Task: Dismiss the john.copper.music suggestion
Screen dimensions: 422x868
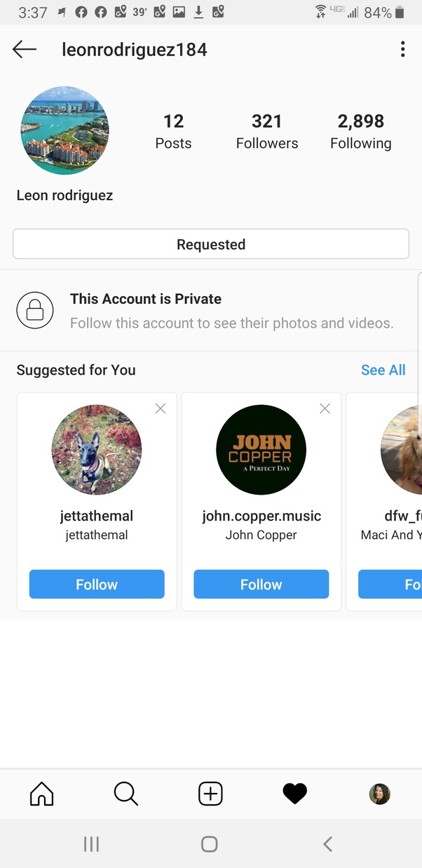Action: (x=325, y=408)
